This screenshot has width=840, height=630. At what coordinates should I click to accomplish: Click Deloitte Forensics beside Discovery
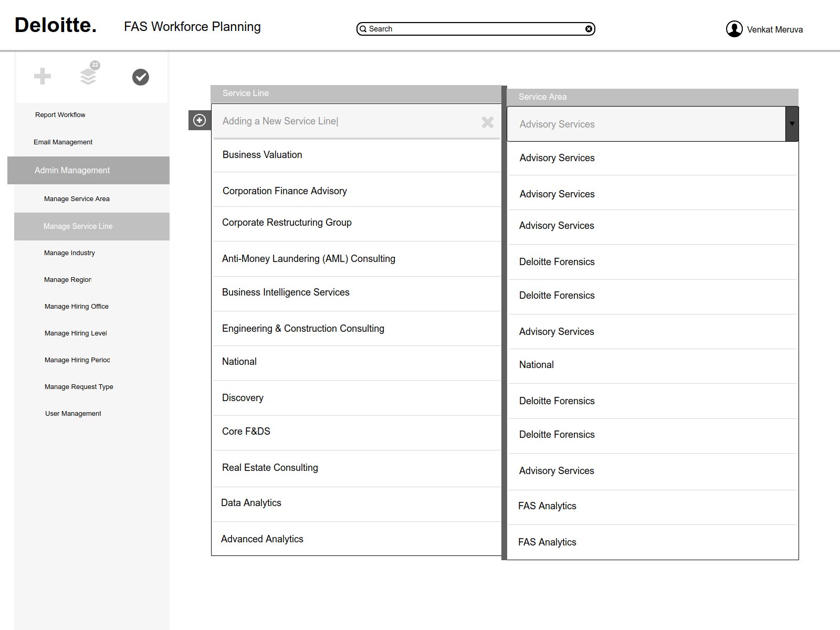[x=557, y=401]
